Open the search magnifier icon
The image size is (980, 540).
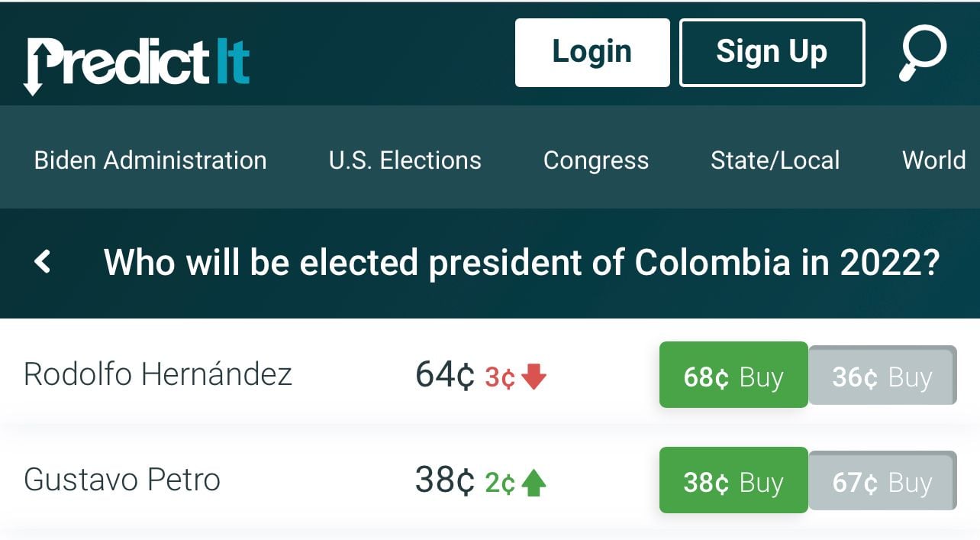(923, 51)
